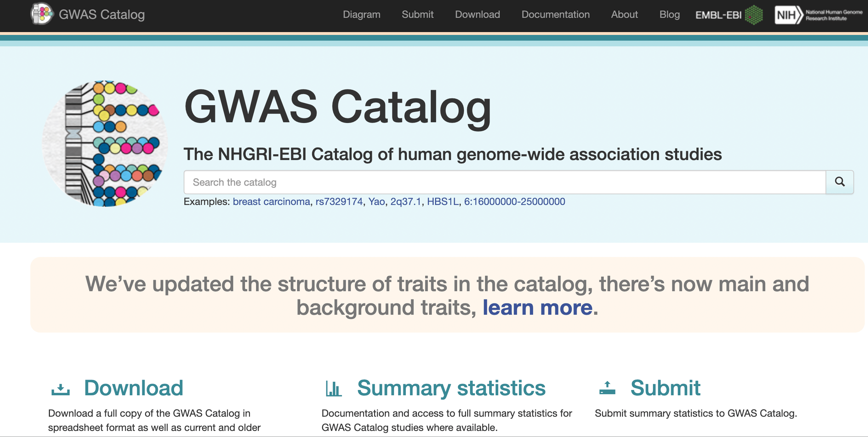Image resolution: width=868 pixels, height=437 pixels.
Task: Follow the learn more link in banner
Action: [x=537, y=308]
